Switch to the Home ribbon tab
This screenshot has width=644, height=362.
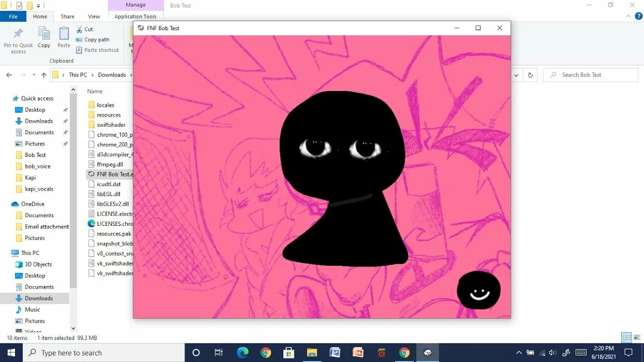(x=40, y=17)
